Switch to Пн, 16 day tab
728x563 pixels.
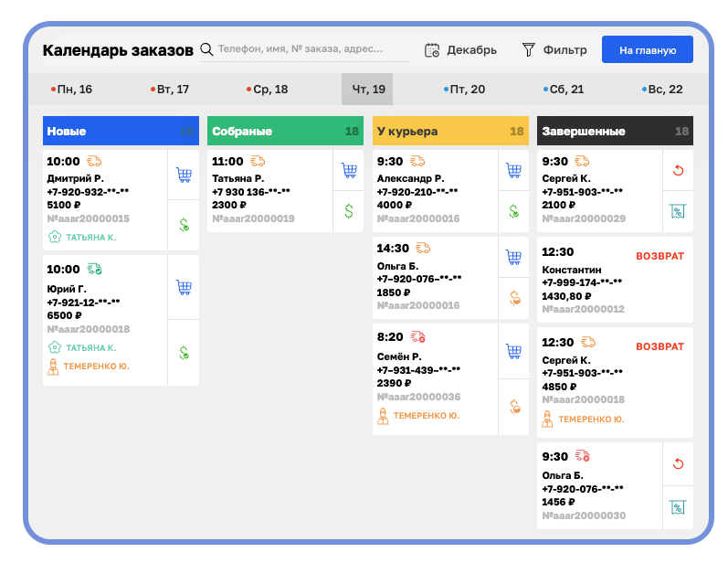(x=72, y=89)
